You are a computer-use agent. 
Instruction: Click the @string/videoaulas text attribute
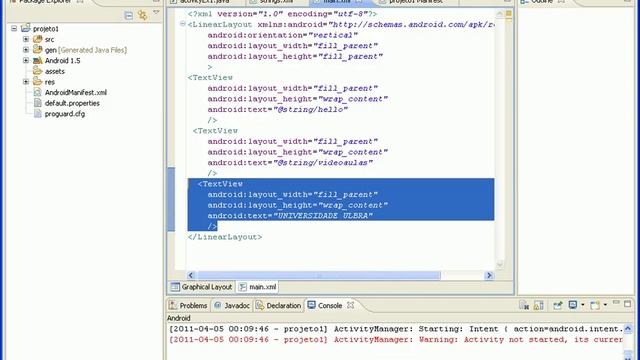(x=290, y=162)
